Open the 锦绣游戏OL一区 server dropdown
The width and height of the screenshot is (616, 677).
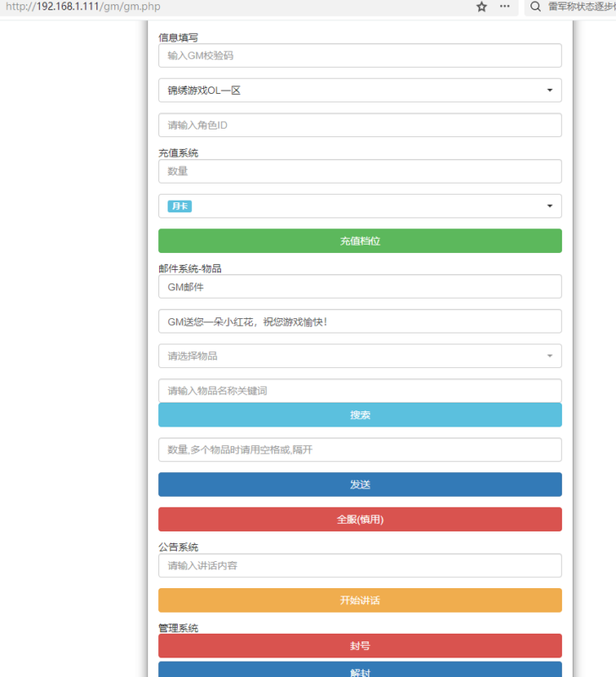[360, 90]
